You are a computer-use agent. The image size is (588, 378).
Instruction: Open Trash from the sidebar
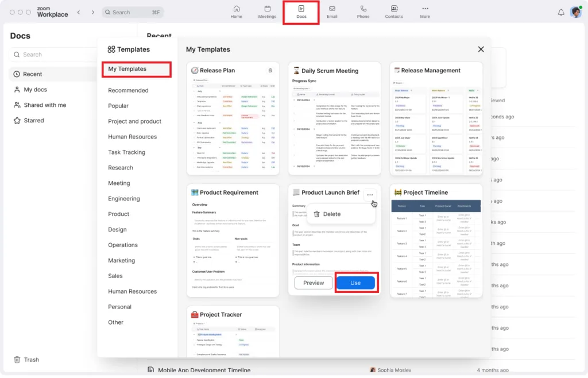[27, 360]
